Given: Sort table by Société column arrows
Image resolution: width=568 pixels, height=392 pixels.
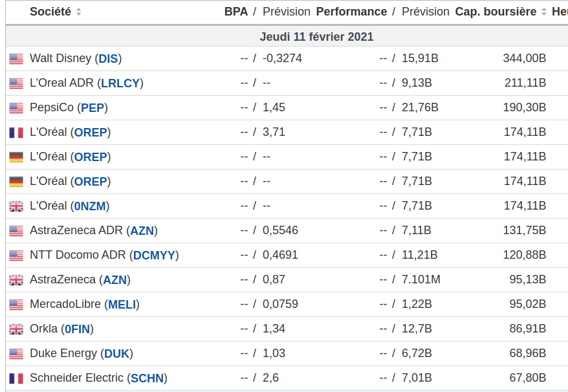Looking at the screenshot, I should coord(78,12).
